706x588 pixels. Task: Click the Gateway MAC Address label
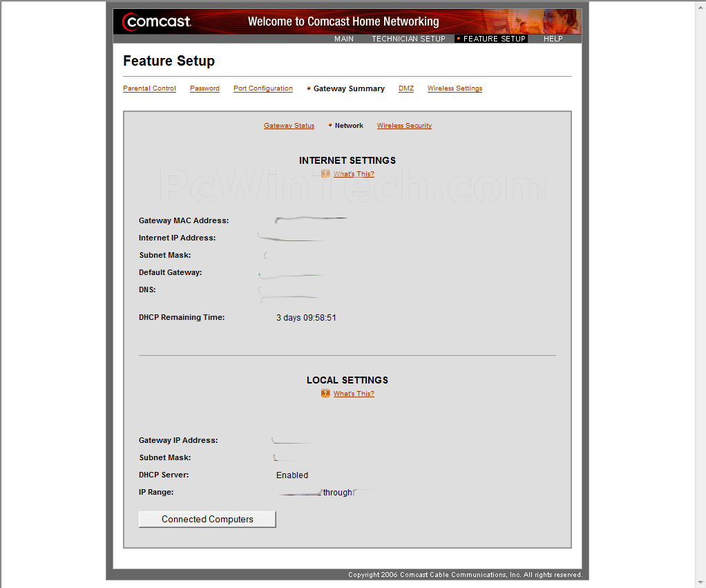coord(184,220)
